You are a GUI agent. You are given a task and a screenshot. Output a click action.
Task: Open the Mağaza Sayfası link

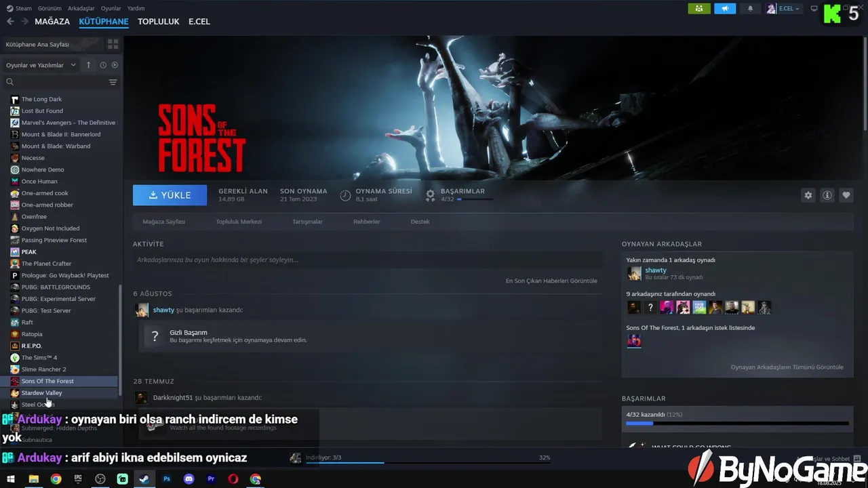click(163, 222)
